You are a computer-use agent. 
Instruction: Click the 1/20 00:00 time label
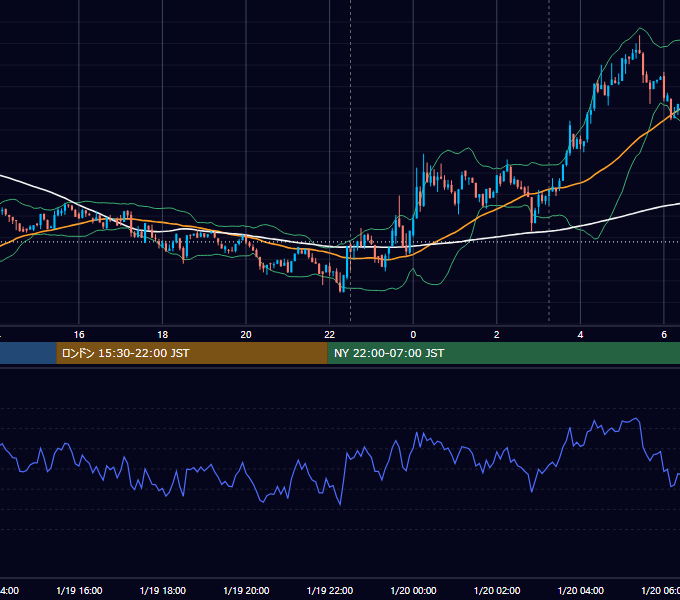(x=413, y=590)
